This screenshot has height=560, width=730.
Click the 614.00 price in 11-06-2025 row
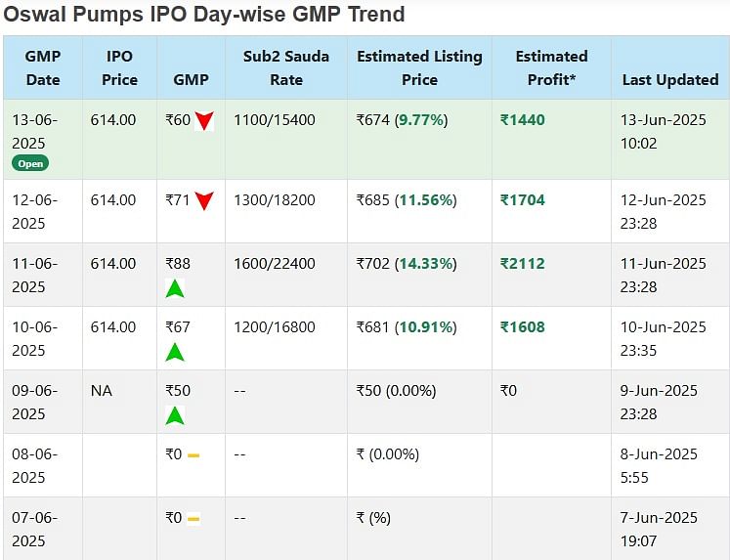pos(113,264)
